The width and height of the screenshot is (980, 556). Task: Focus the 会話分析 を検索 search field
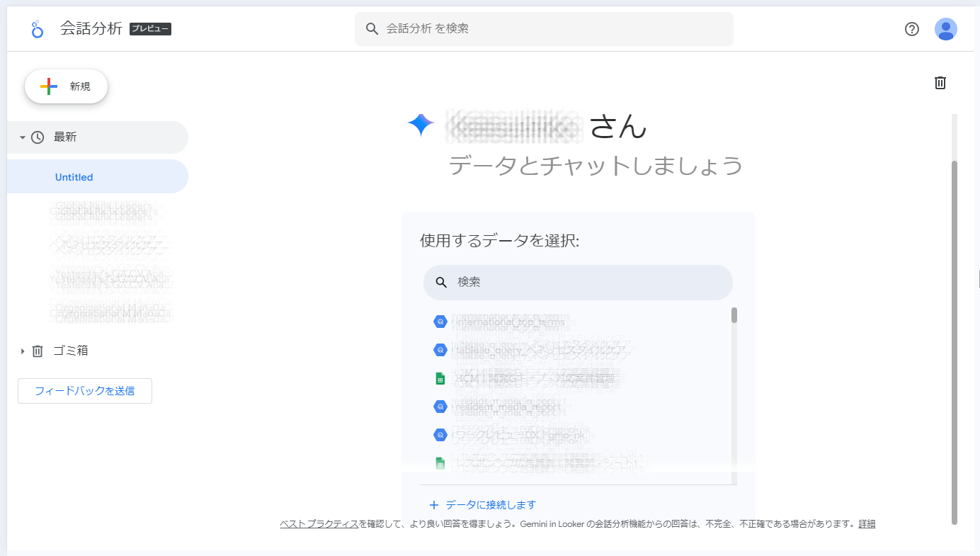click(552, 29)
